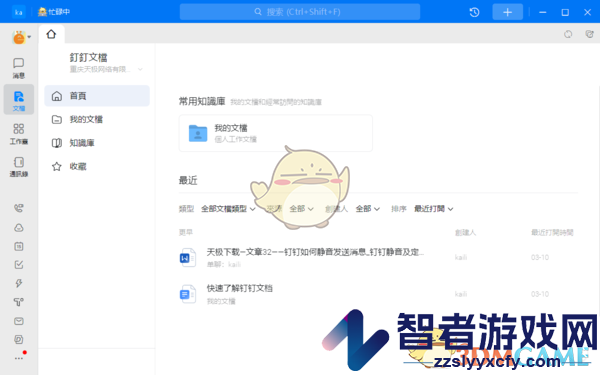Click the T-shaped tool sidebar icon
Screen dimensions: 600x375
point(18,302)
